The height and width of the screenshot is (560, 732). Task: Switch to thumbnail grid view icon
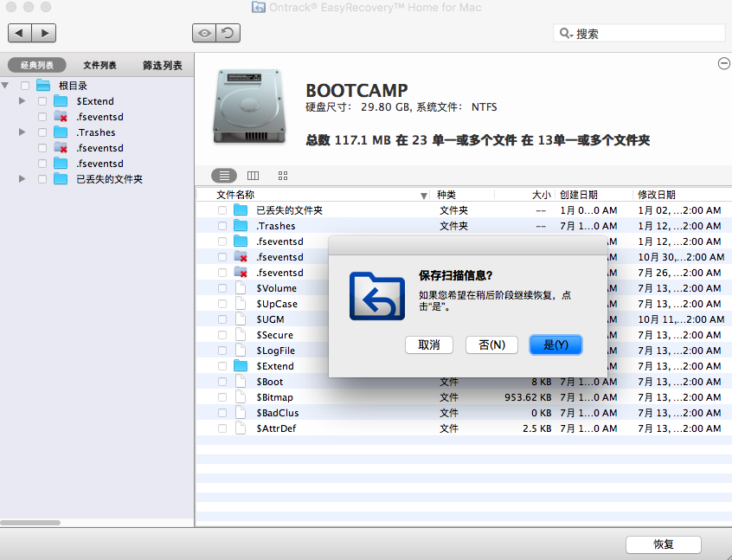pos(282,175)
